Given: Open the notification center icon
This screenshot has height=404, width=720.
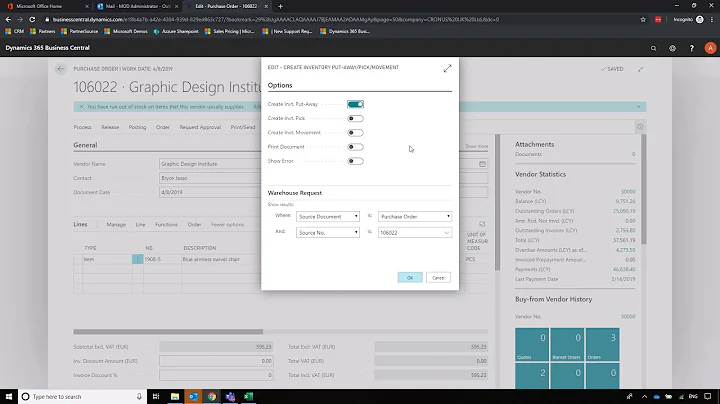Looking at the screenshot, I should pyautogui.click(x=708, y=396).
